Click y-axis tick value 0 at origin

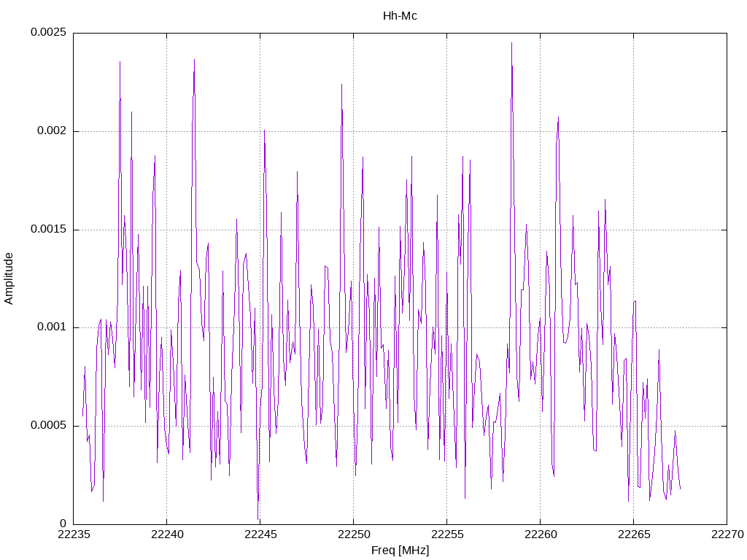[x=63, y=524]
